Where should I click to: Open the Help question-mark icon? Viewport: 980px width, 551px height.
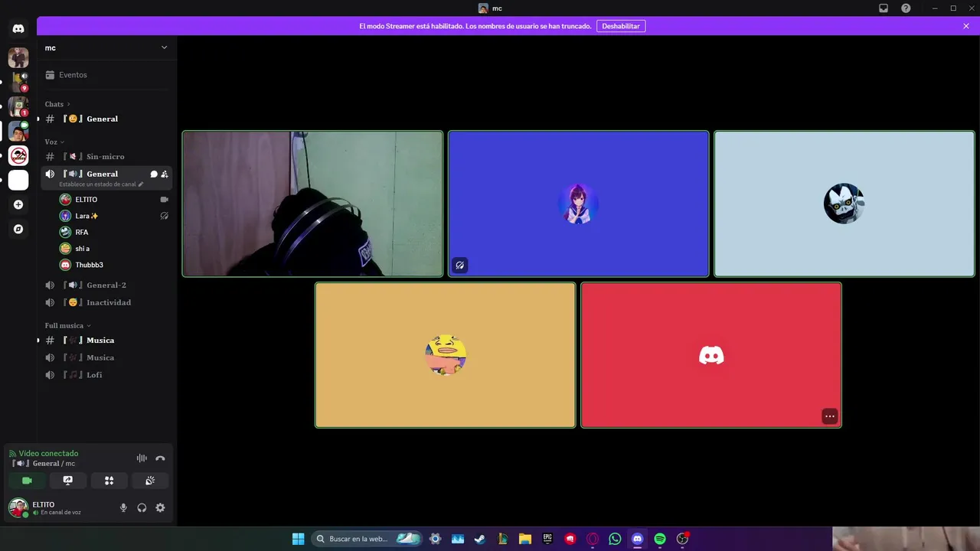coord(906,8)
